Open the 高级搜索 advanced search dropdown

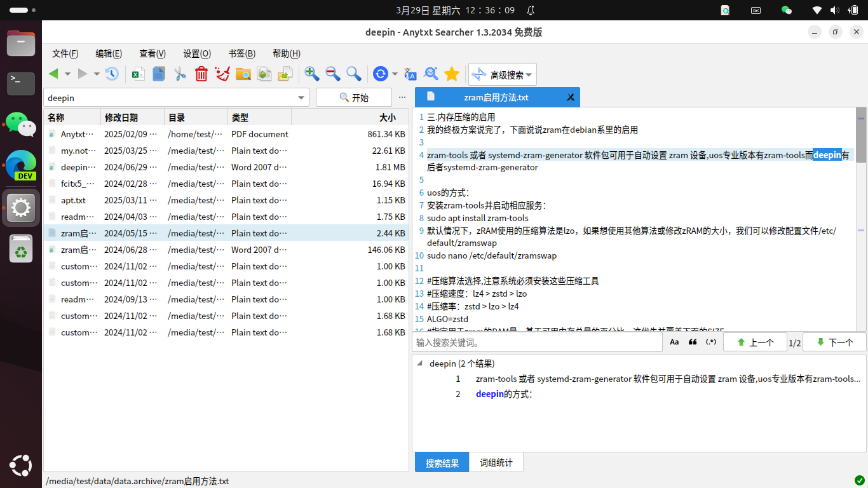pos(503,74)
